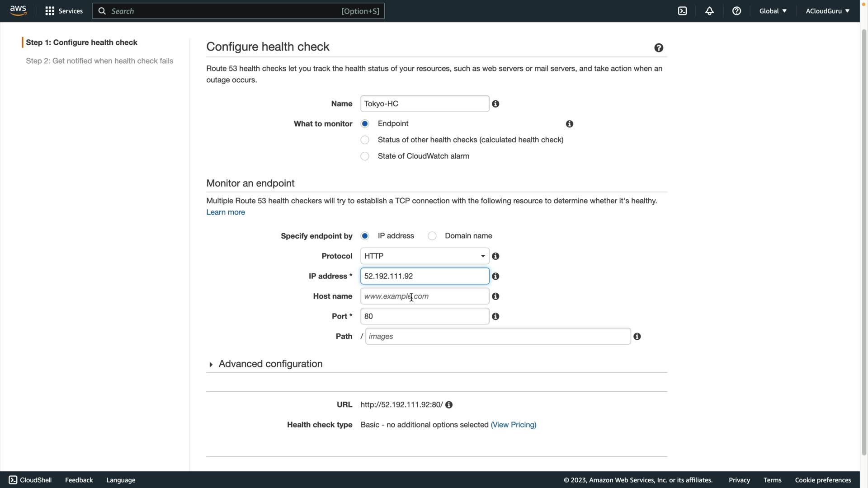The width and height of the screenshot is (868, 488).
Task: Select calculated health check radio option
Action: coord(365,140)
